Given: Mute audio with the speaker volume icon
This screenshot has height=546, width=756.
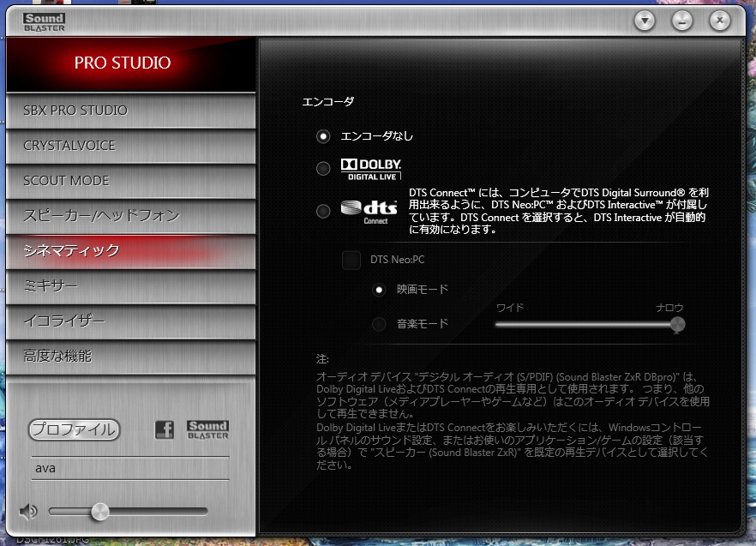Looking at the screenshot, I should click(x=28, y=511).
